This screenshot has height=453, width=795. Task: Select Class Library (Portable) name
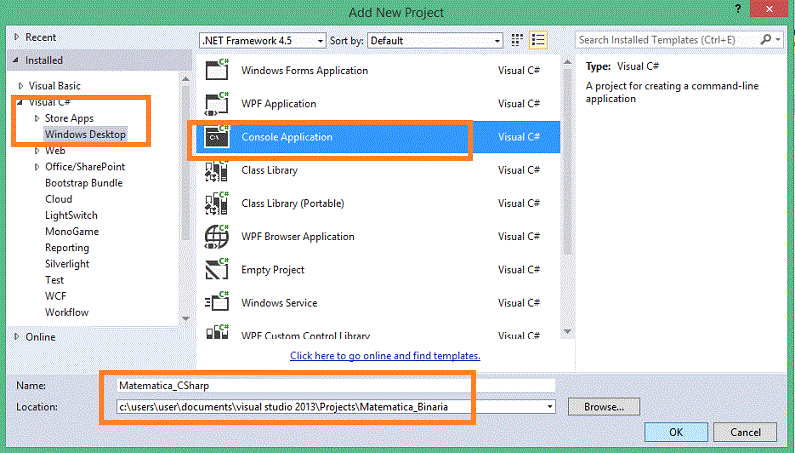click(x=293, y=203)
